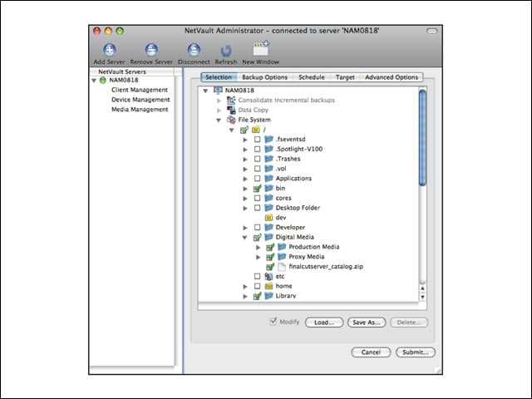Toggle the Modify checkbox
This screenshot has height=399, width=532.
point(273,322)
